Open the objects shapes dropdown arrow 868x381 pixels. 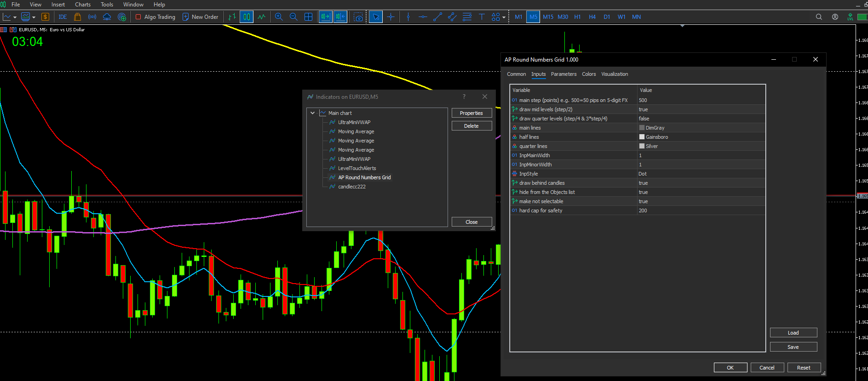coord(504,17)
